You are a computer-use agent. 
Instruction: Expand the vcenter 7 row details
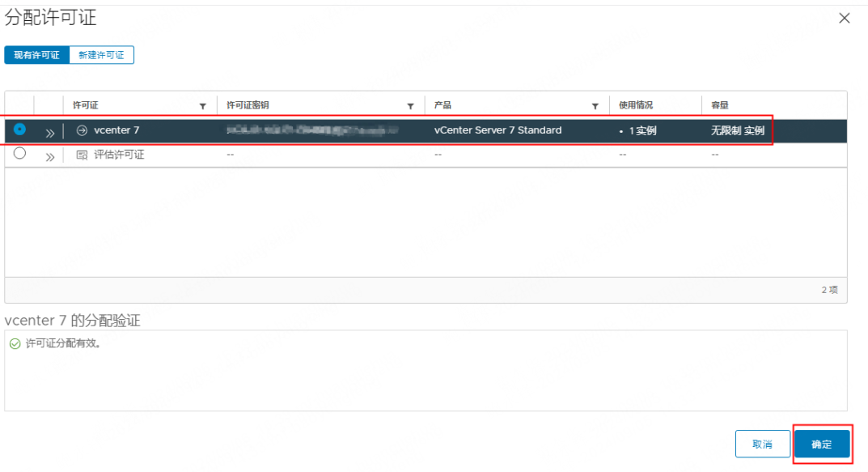50,133
